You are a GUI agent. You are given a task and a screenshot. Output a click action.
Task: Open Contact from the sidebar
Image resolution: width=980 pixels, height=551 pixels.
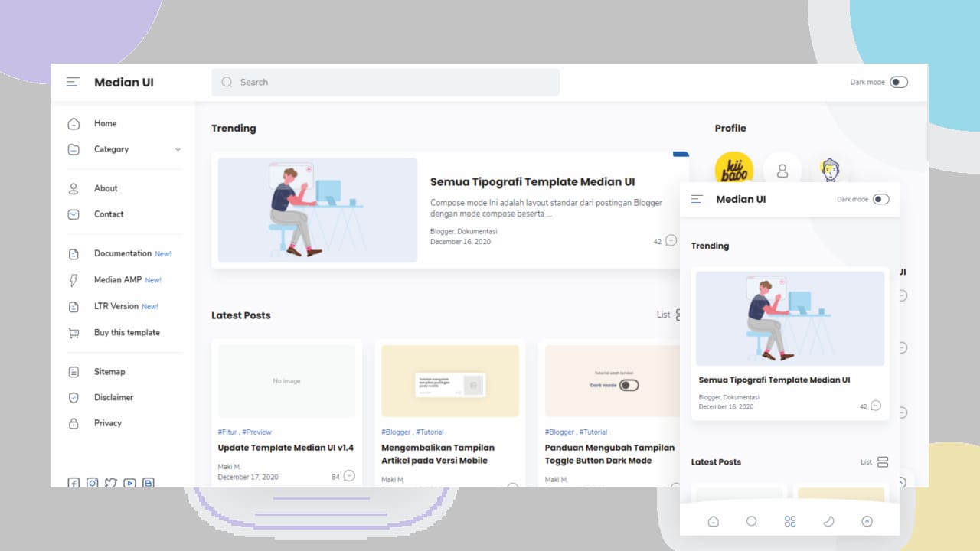pyautogui.click(x=109, y=214)
